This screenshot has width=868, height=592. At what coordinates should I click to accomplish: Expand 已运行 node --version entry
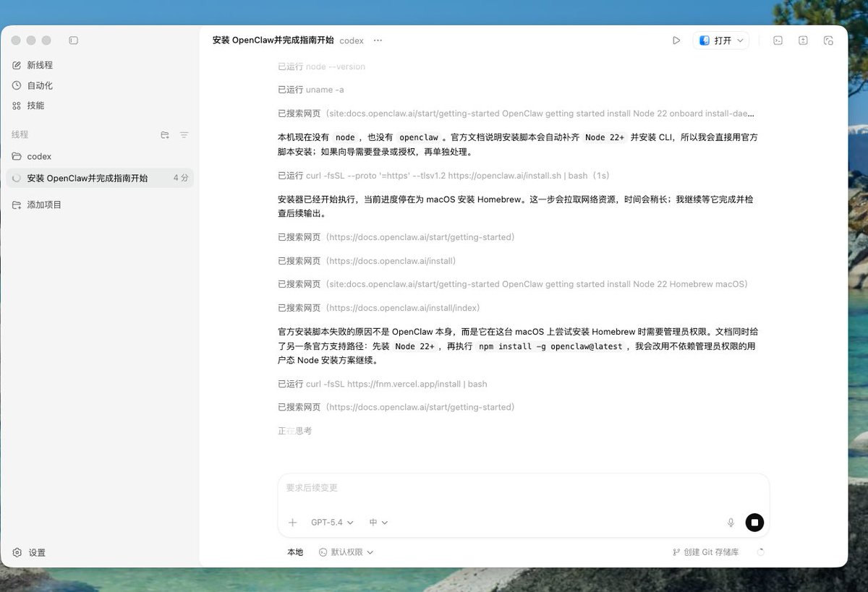pyautogui.click(x=321, y=67)
